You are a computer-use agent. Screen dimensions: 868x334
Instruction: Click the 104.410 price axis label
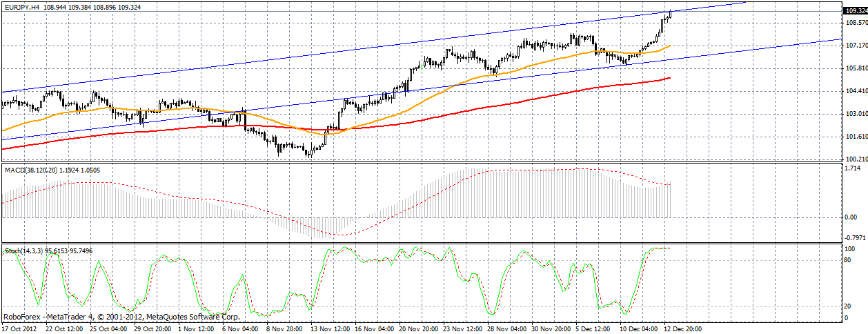pyautogui.click(x=856, y=91)
